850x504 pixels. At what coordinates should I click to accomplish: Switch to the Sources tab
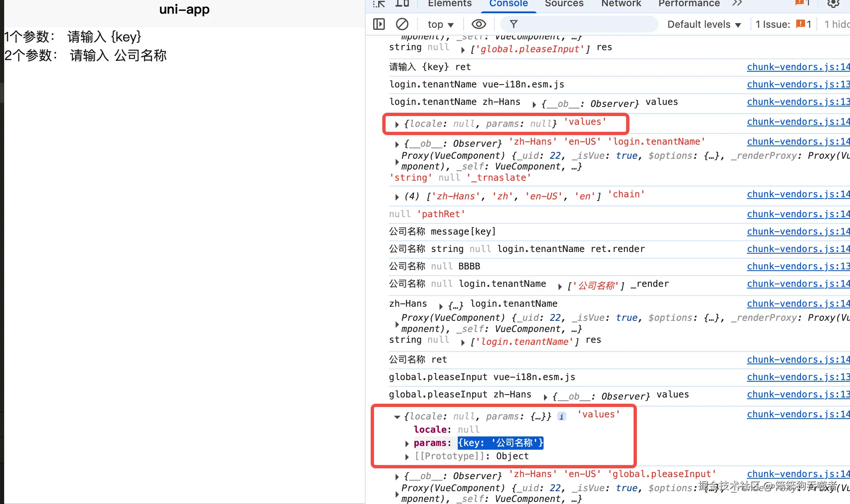[x=564, y=4]
